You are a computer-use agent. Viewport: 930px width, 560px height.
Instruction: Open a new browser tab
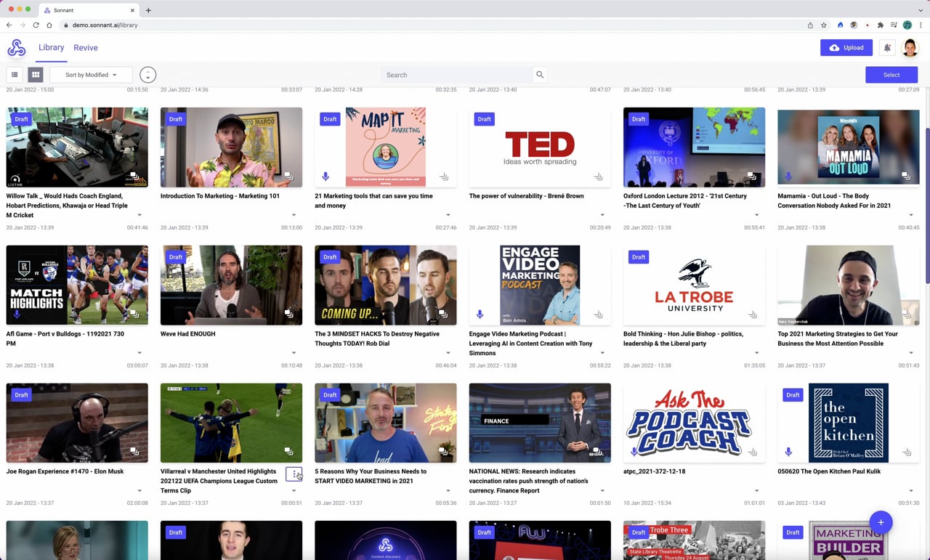(x=148, y=10)
